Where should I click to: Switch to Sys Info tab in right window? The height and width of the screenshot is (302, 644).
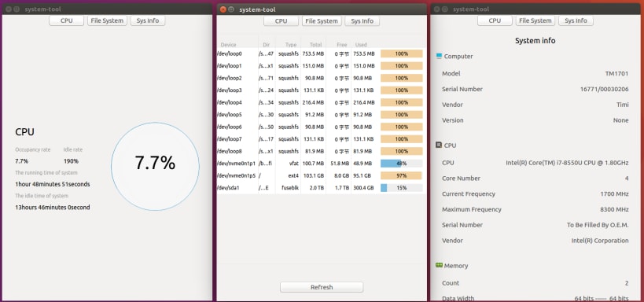click(576, 20)
